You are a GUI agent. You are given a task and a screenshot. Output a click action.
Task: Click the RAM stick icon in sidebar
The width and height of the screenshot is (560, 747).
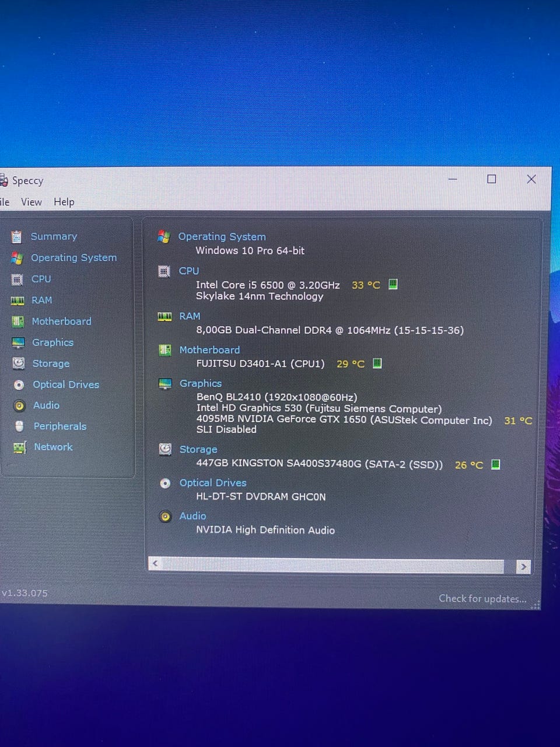17,301
